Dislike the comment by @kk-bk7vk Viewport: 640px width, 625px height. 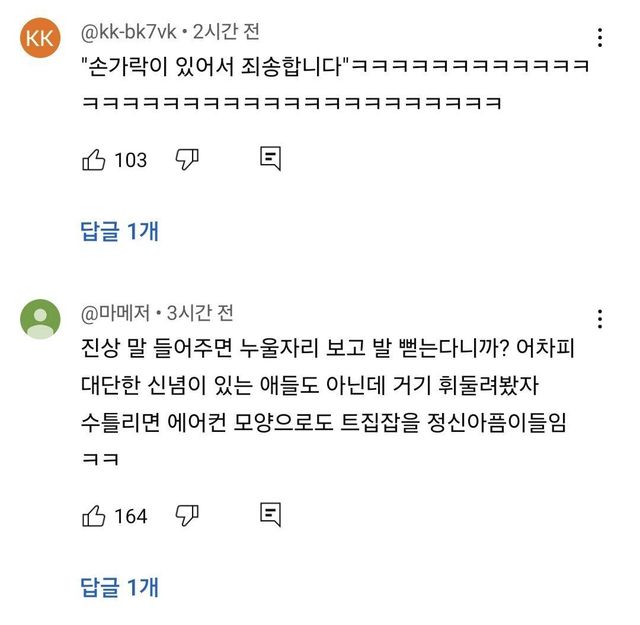pos(188,159)
